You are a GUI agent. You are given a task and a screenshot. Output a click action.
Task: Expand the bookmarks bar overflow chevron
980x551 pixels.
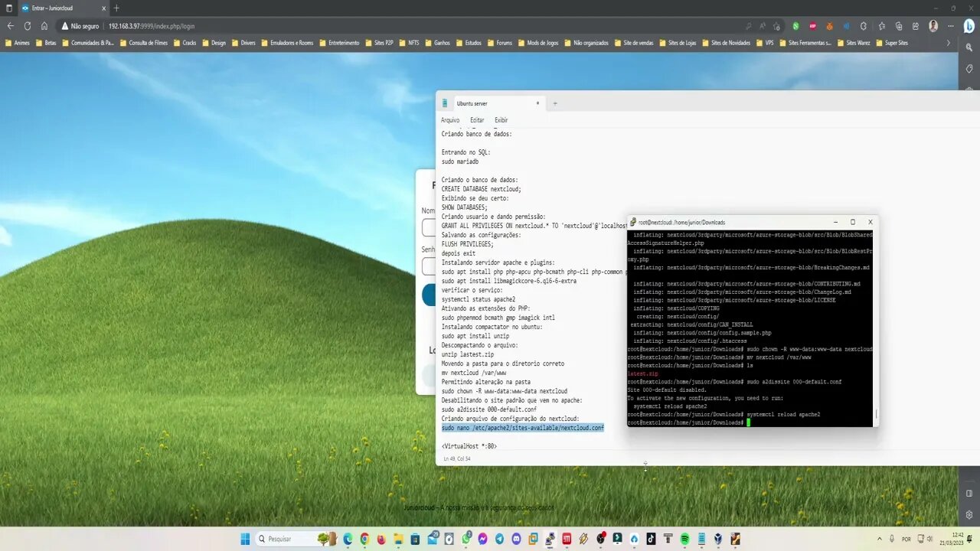click(x=948, y=43)
